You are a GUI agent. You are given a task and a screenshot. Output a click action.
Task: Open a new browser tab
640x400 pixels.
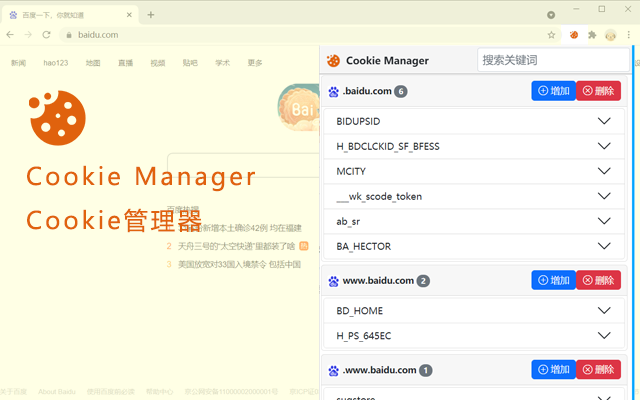[151, 15]
